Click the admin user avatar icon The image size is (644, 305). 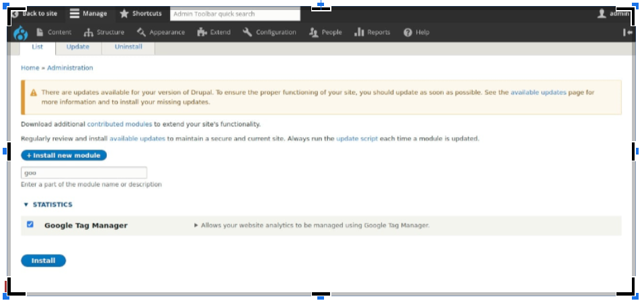[x=602, y=13]
